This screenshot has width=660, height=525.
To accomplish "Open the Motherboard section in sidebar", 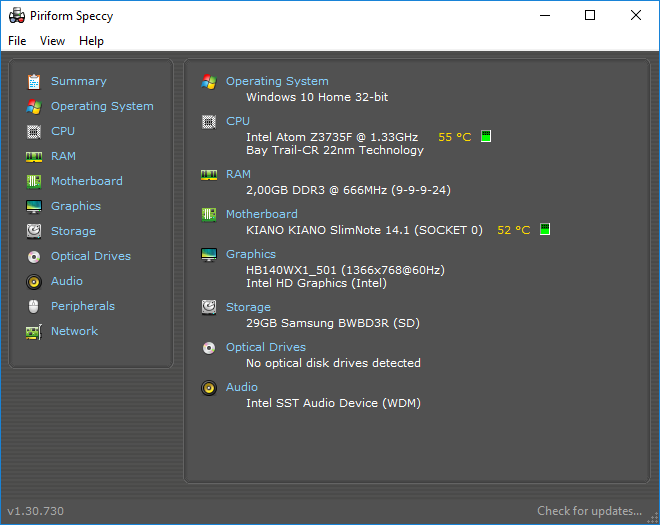I will (87, 181).
